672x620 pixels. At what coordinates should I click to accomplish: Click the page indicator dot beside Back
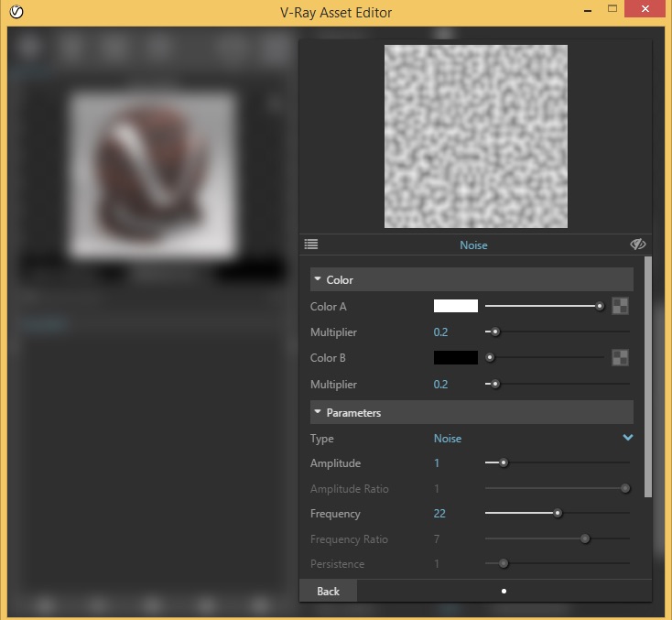(x=504, y=592)
